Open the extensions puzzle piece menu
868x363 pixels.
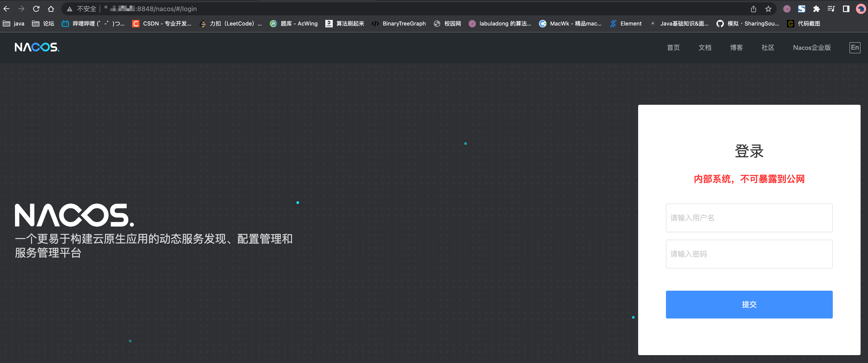(817, 9)
